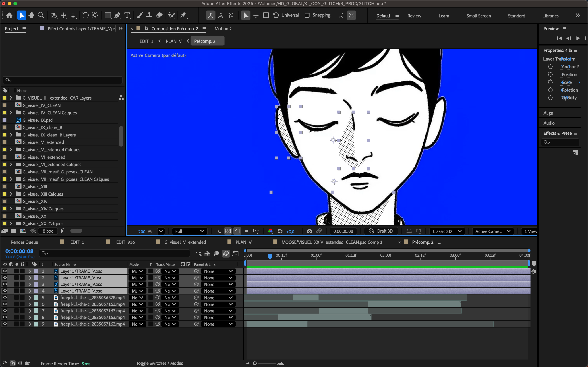Click Toggle Switches / Modes button
Image resolution: width=588 pixels, height=367 pixels.
coord(160,363)
